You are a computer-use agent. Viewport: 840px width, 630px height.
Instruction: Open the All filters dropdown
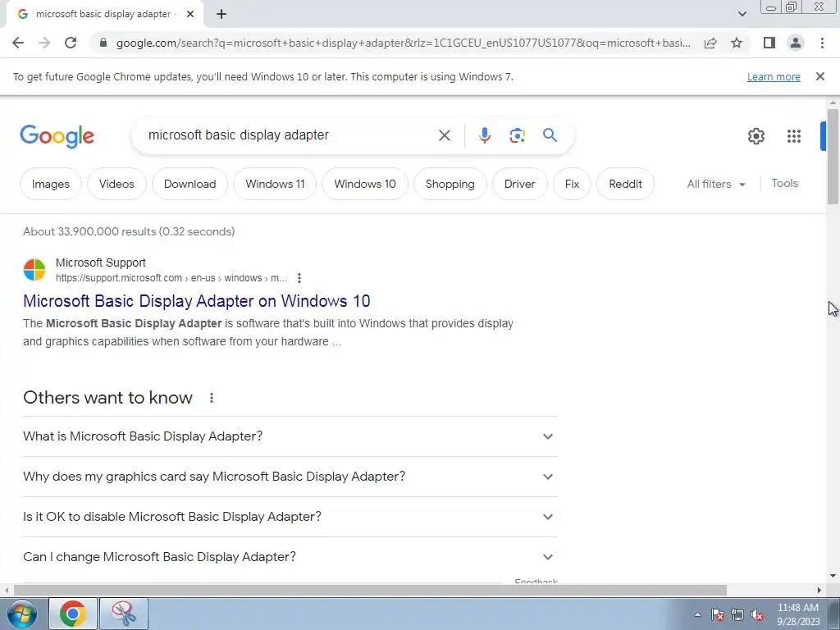(x=715, y=184)
